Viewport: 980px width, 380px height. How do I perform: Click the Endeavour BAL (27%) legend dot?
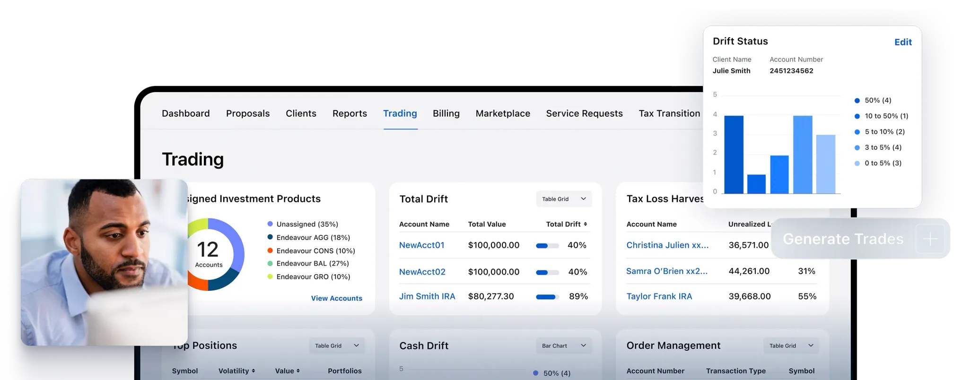pyautogui.click(x=270, y=263)
